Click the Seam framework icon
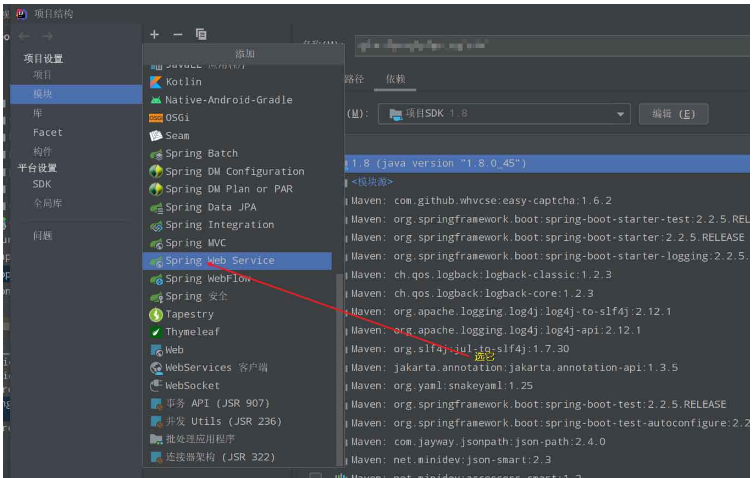The width and height of the screenshot is (756, 478). click(x=156, y=136)
